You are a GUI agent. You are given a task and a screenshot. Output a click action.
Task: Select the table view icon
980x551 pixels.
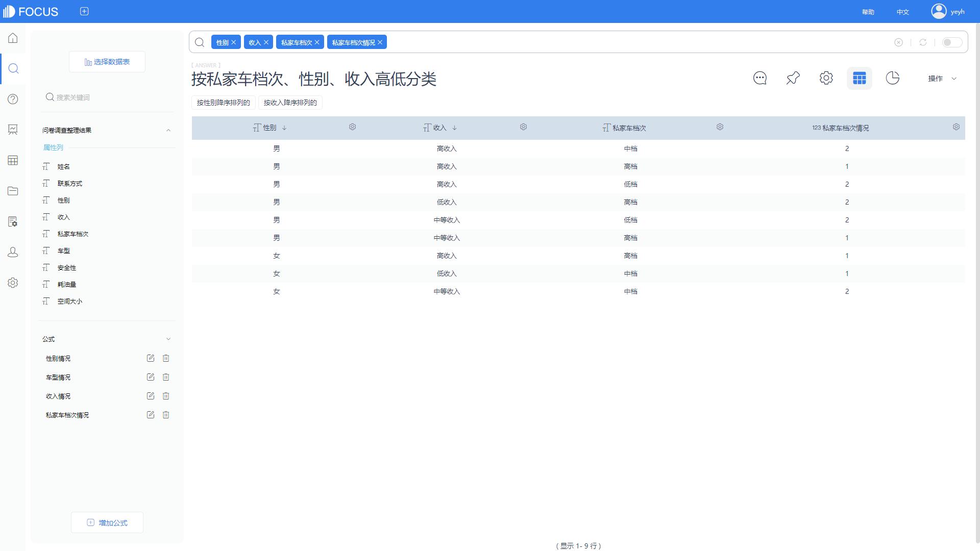tap(860, 78)
